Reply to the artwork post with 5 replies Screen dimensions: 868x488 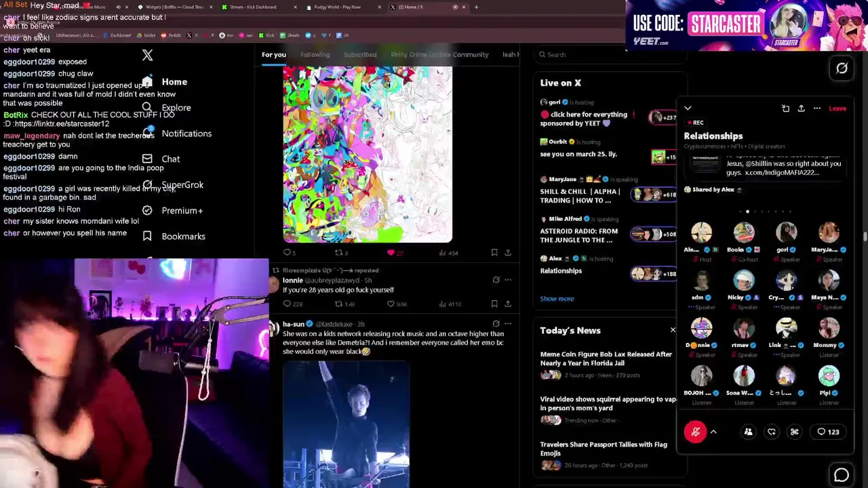coord(289,253)
